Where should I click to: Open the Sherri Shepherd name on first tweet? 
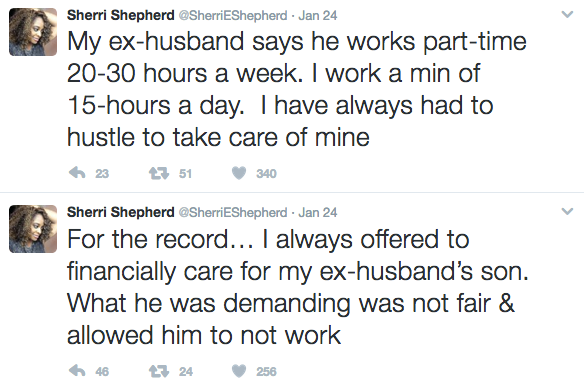pyautogui.click(x=121, y=15)
